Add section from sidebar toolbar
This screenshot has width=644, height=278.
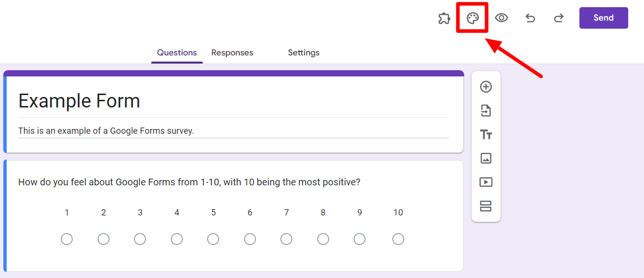486,206
